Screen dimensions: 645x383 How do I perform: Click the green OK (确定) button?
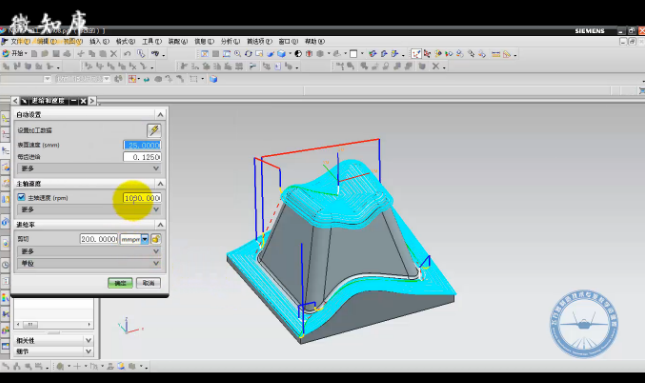(120, 283)
